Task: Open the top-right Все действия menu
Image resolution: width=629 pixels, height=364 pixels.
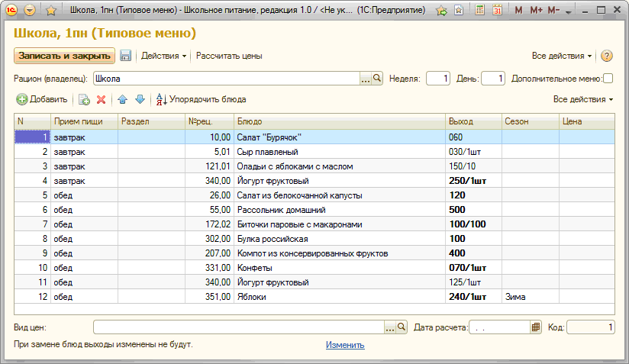Action: [562, 56]
